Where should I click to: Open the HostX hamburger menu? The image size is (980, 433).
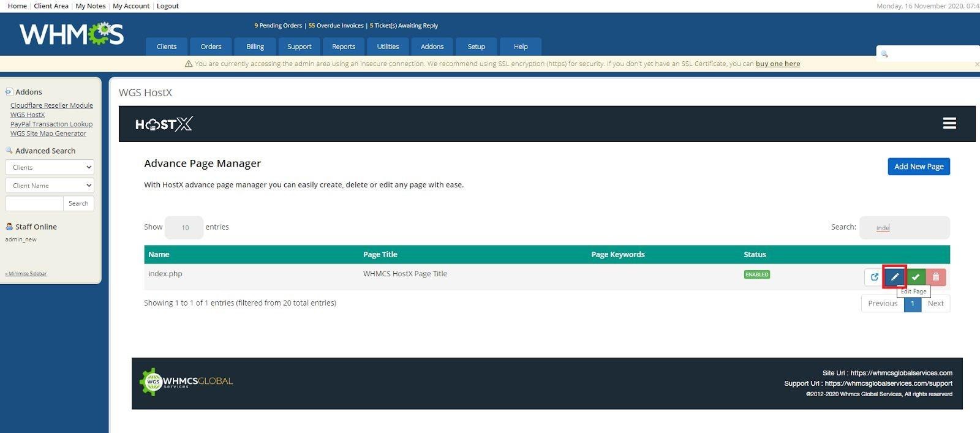click(949, 123)
